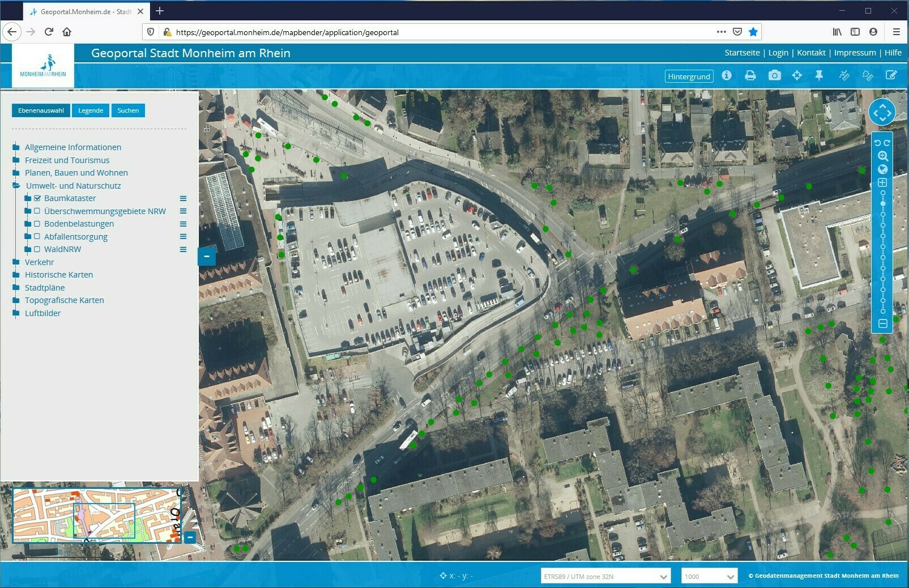Image resolution: width=909 pixels, height=588 pixels.
Task: Activate the crosshair coordinates tool
Action: [x=797, y=75]
